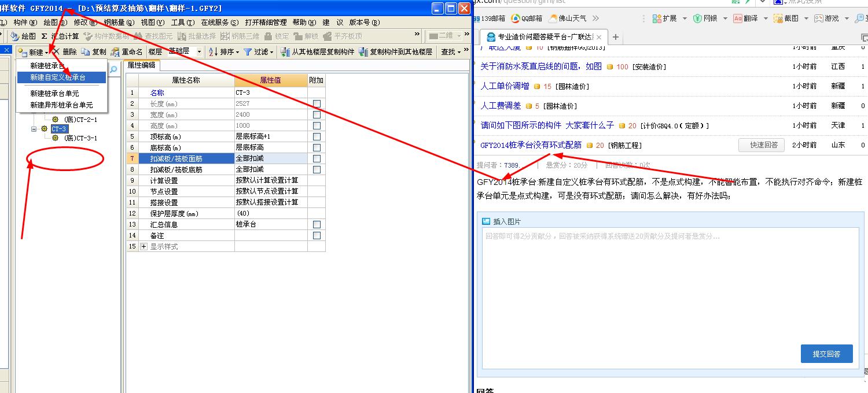
Task: Select tree item (底)CT-2-1
Action: [x=80, y=120]
